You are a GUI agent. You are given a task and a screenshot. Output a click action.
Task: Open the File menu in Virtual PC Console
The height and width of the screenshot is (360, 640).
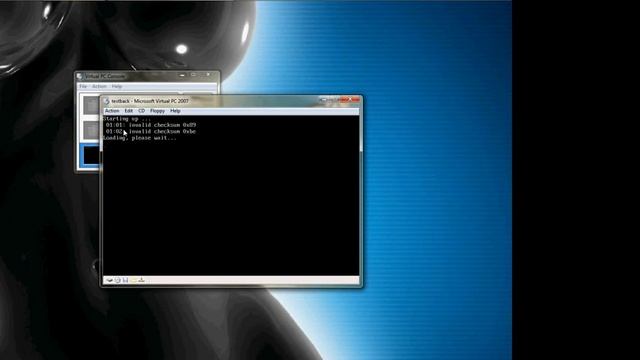tap(83, 87)
